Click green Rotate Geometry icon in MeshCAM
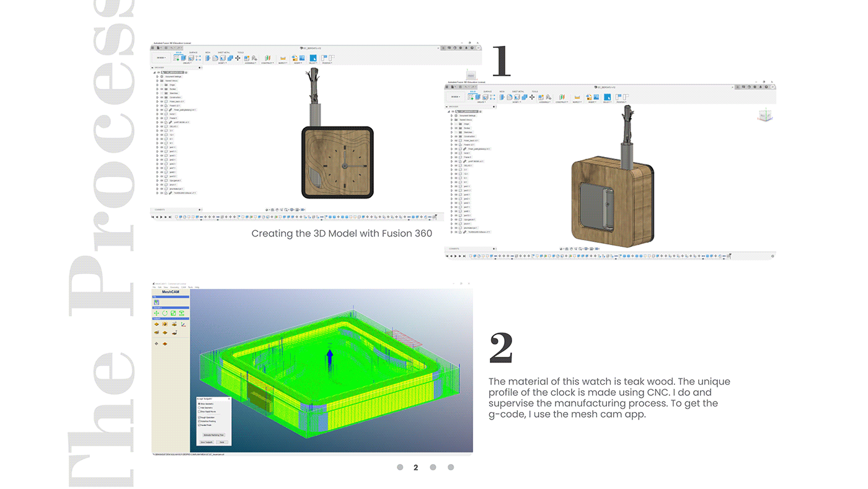Viewport: 868px width, 489px height. (165, 313)
